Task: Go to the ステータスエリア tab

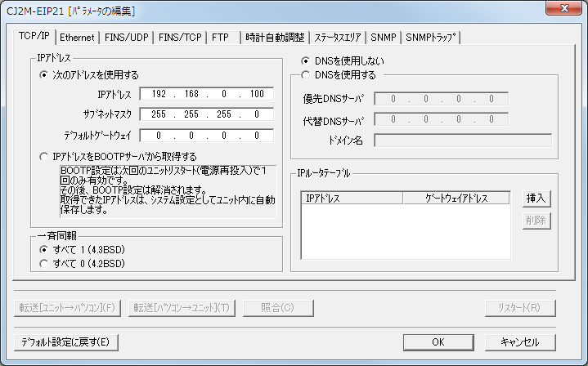Action: 338,38
